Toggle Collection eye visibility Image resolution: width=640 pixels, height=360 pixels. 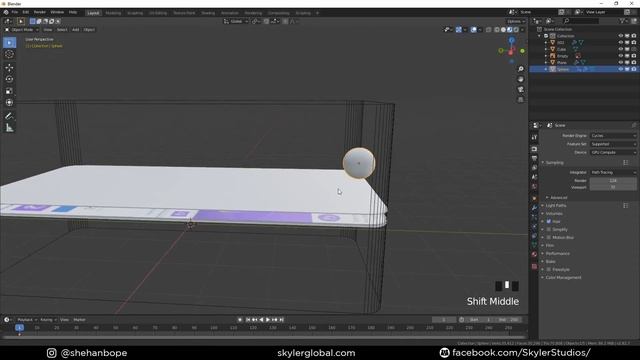pos(621,36)
